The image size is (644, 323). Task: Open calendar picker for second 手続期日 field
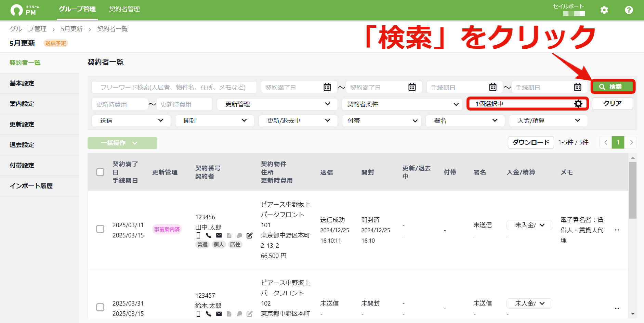point(578,87)
